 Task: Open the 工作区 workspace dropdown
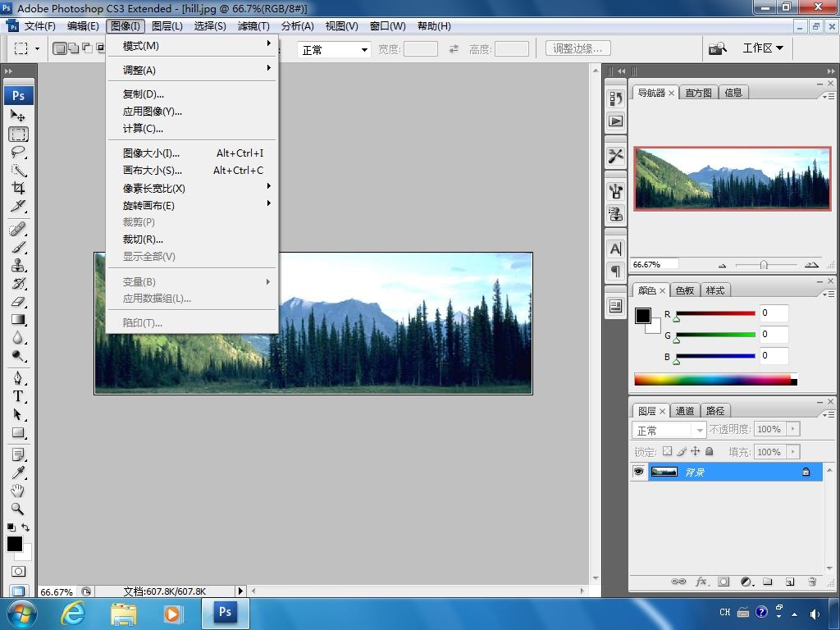pos(763,48)
